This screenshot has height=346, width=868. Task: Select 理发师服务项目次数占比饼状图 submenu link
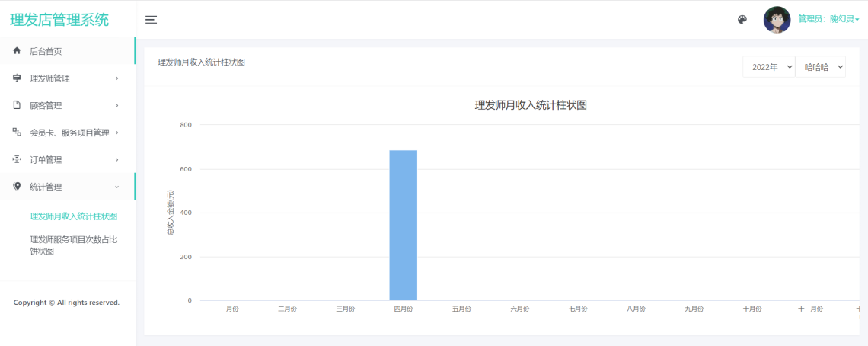point(74,245)
